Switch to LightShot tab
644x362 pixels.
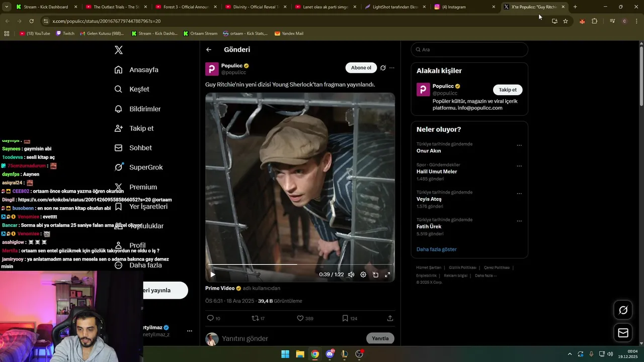pyautogui.click(x=396, y=7)
